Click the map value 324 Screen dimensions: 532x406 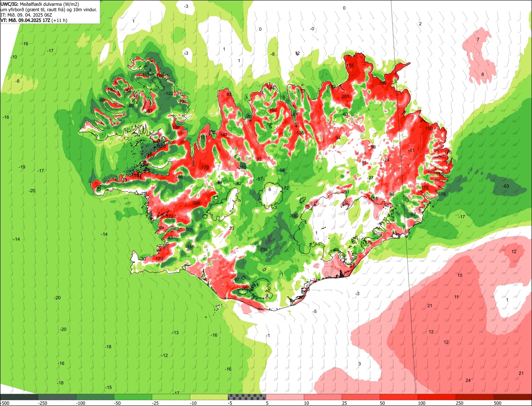point(196,203)
